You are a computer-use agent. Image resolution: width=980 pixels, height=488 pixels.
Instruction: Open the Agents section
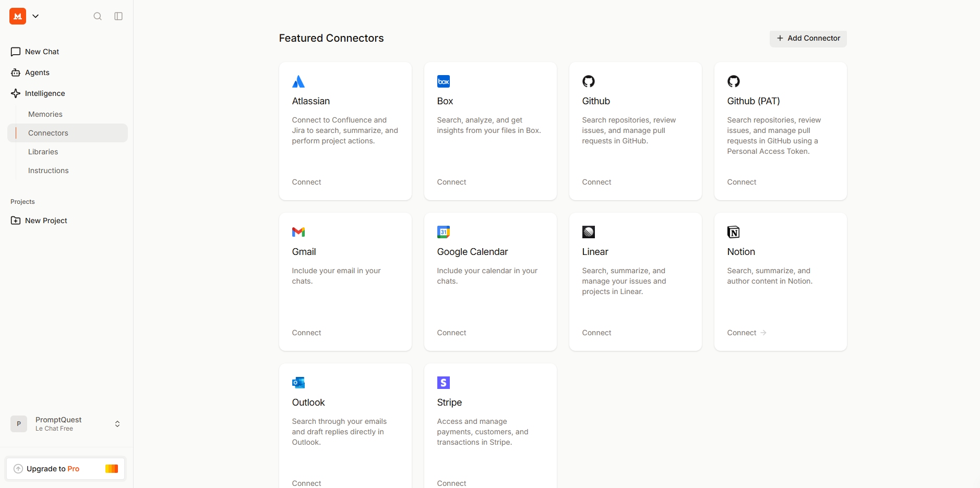point(37,72)
